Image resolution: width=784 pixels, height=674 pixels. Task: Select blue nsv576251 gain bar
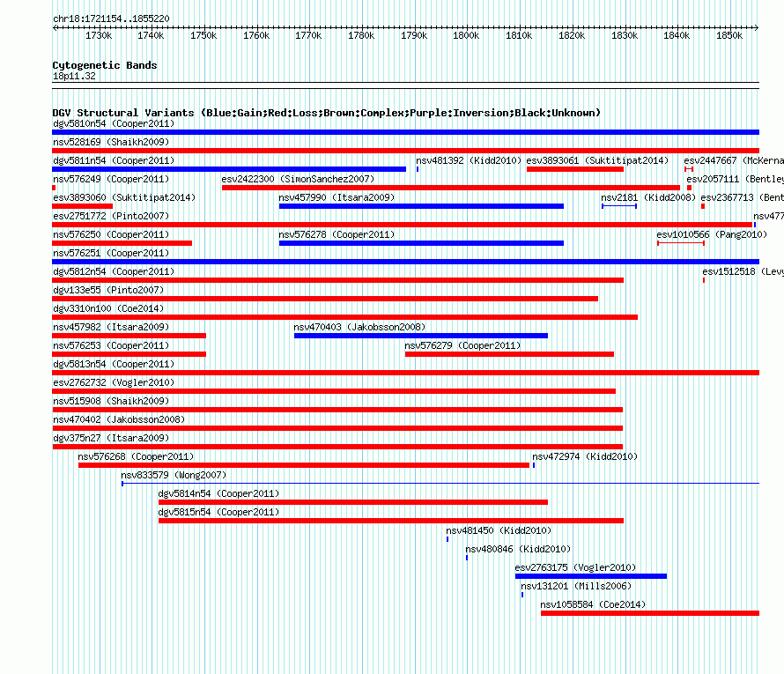[405, 262]
